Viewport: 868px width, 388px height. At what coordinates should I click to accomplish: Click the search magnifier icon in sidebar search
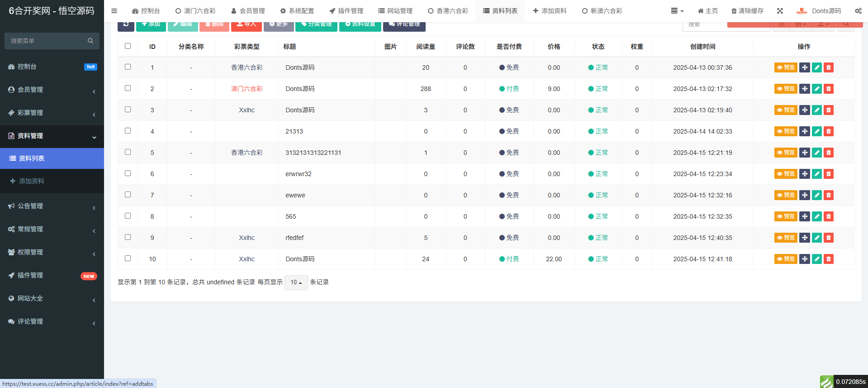(x=90, y=41)
